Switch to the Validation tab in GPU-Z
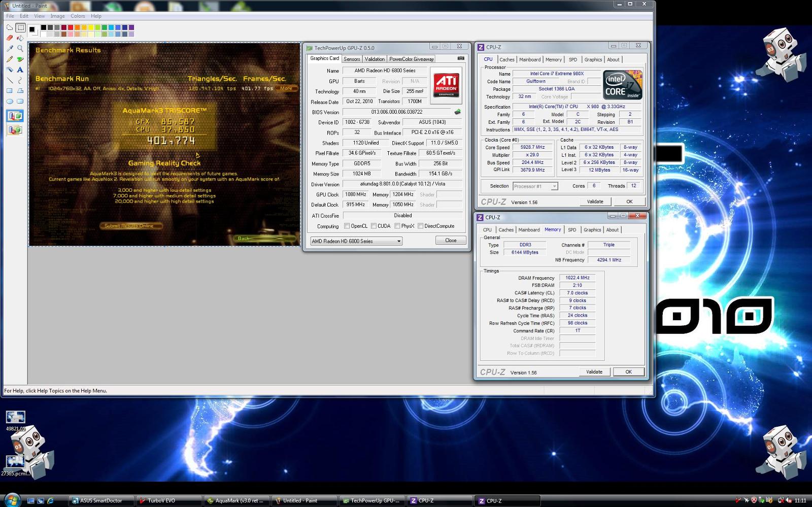Image resolution: width=812 pixels, height=507 pixels. (x=375, y=59)
